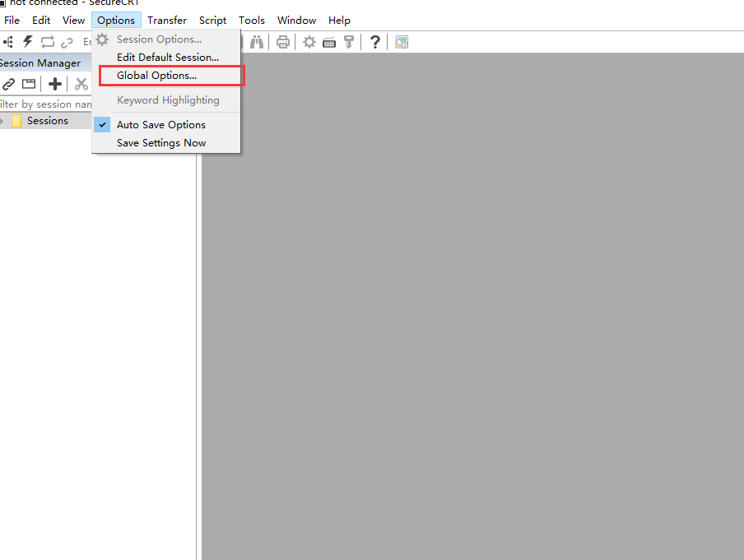
Task: Click the Disconnect broken-link icon
Action: (x=67, y=43)
